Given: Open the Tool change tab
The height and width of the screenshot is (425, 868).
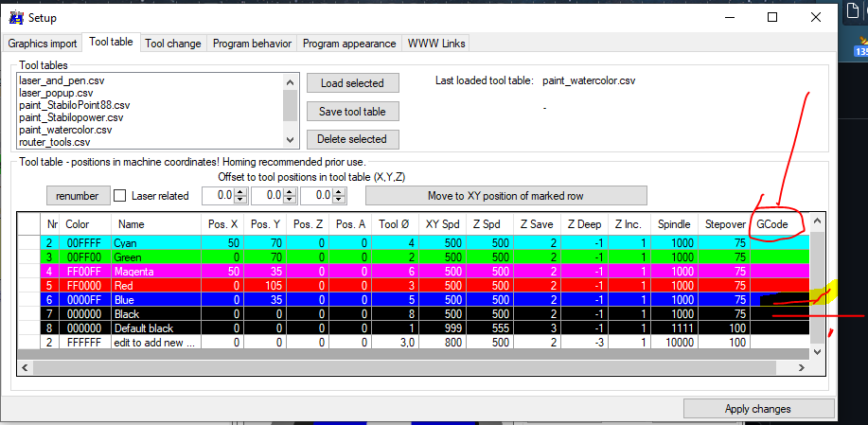Looking at the screenshot, I should (172, 44).
